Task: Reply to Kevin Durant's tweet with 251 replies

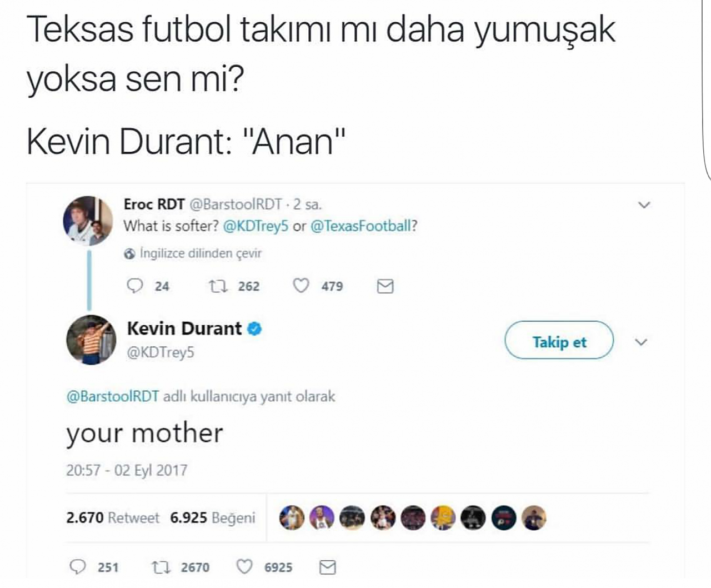Action: [x=77, y=567]
